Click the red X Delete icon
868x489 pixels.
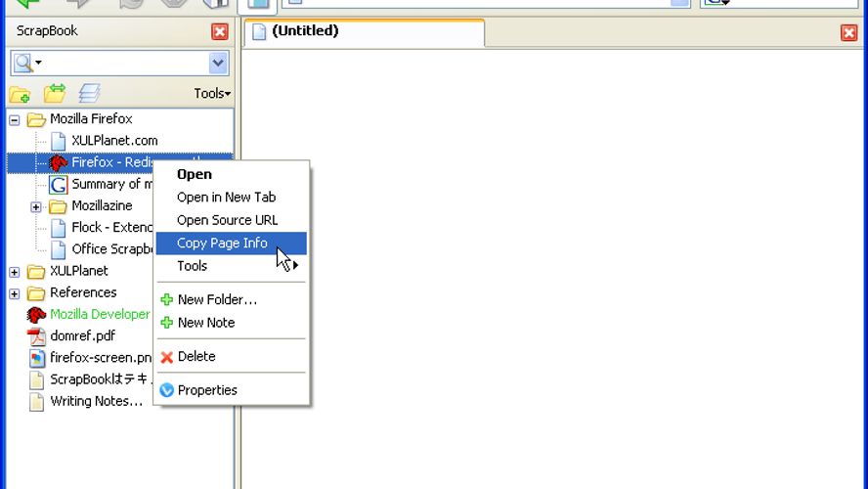tap(166, 358)
